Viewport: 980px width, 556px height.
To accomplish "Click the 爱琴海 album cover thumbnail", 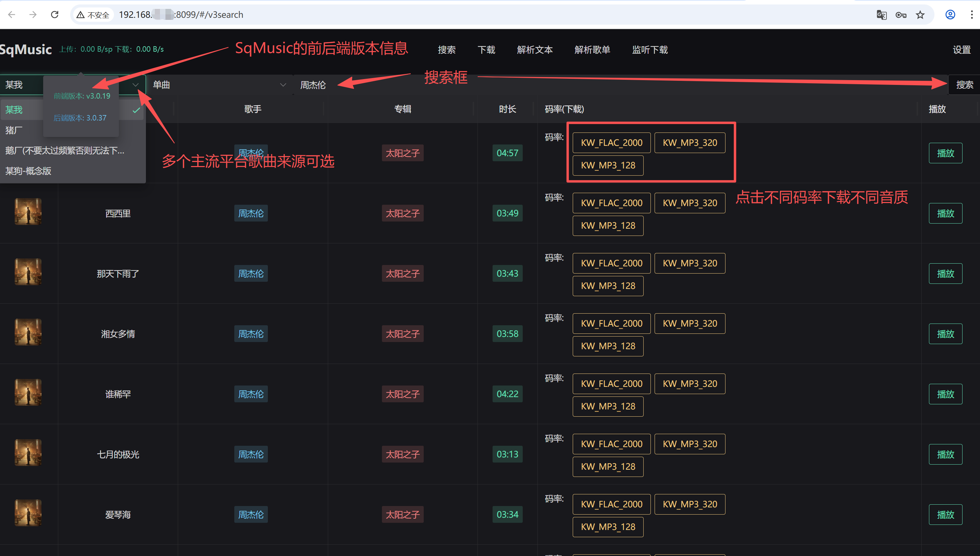I will (28, 513).
